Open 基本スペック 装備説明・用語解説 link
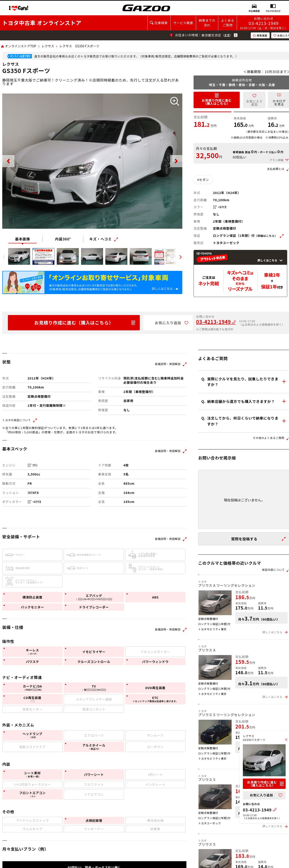This screenshot has height=868, width=289. point(170,451)
